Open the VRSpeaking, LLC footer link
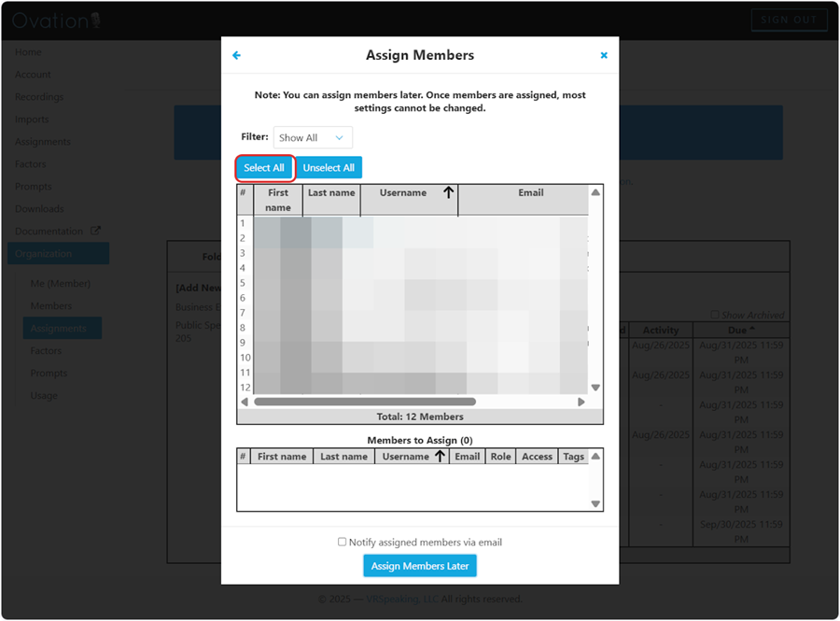 [402, 599]
